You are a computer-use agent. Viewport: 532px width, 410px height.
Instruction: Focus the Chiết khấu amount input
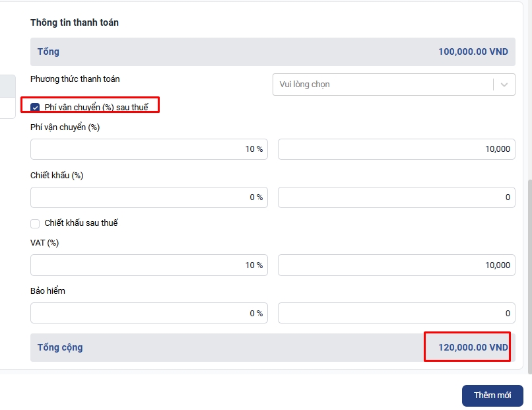point(396,197)
